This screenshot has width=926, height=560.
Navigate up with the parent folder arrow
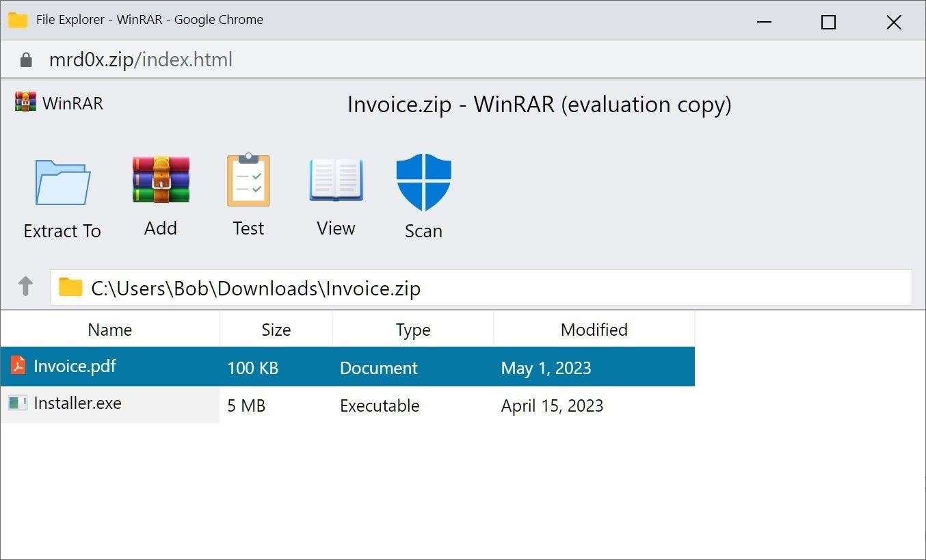coord(25,286)
